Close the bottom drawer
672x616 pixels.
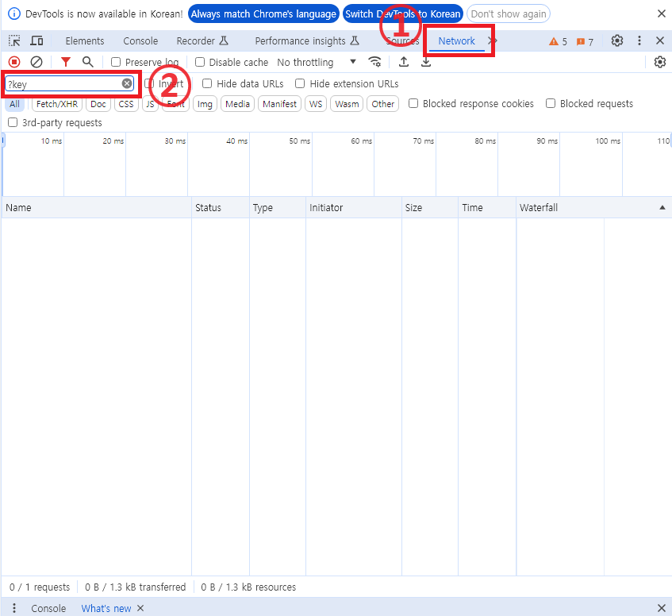coord(661,608)
